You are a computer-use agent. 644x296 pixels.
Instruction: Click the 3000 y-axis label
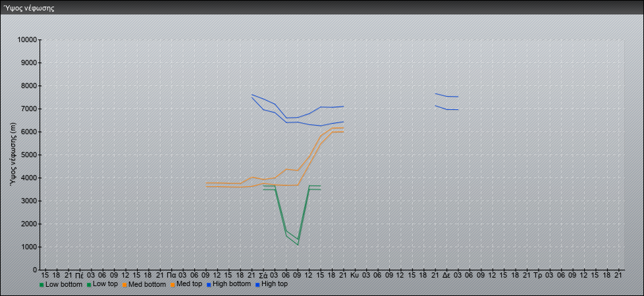(28, 201)
